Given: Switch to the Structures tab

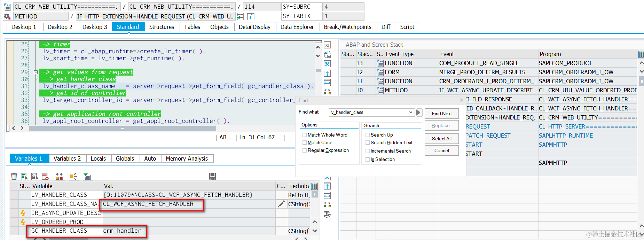Looking at the screenshot, I should point(162,27).
